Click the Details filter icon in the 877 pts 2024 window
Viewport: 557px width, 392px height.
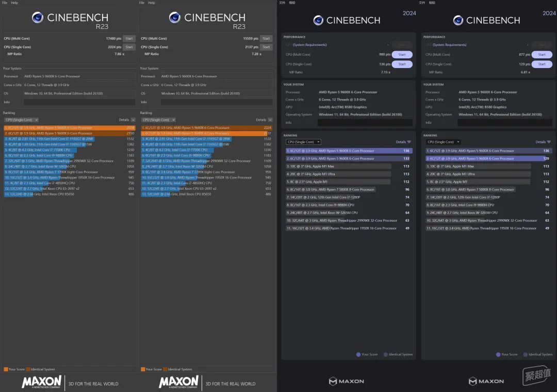549,142
